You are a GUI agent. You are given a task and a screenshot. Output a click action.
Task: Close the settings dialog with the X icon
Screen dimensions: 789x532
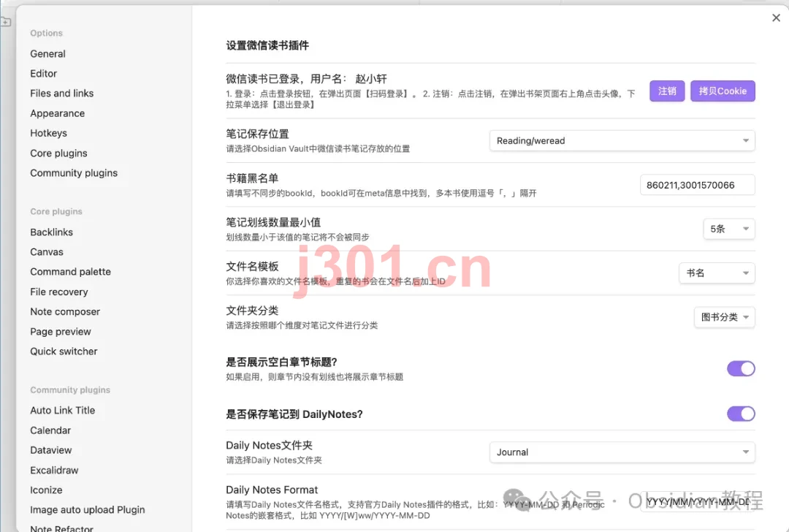pos(776,18)
